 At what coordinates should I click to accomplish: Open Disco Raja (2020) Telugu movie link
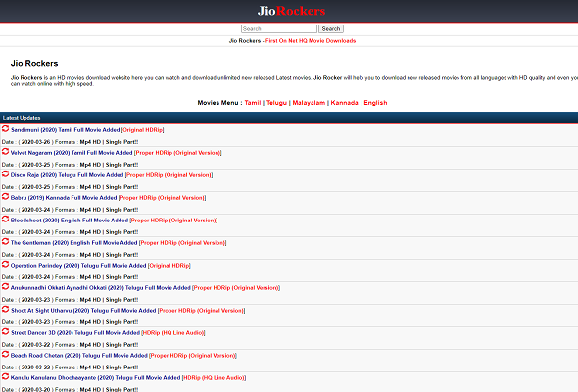pos(112,175)
